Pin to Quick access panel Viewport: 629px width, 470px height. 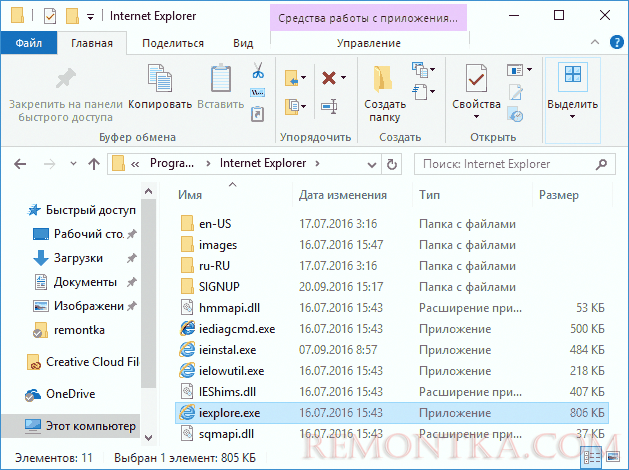click(x=66, y=93)
